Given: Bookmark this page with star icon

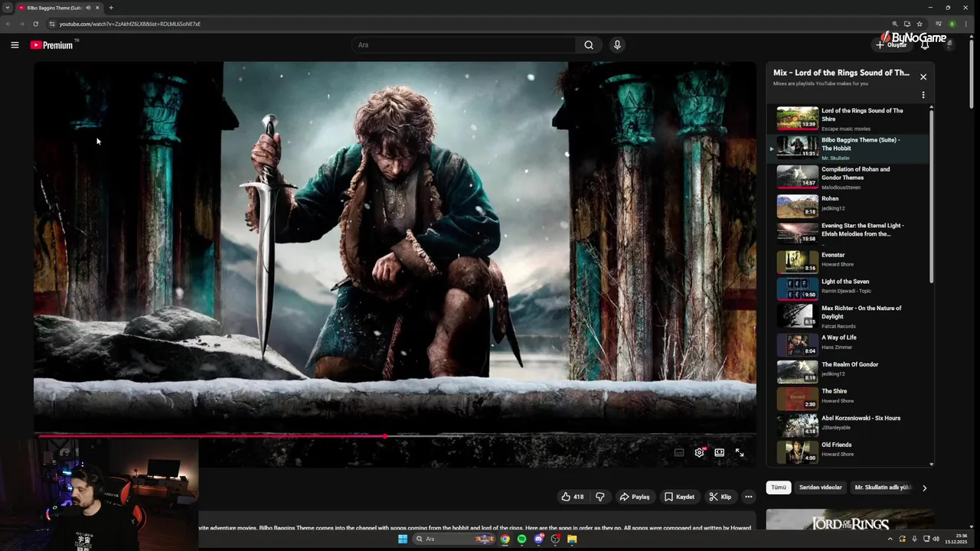Looking at the screenshot, I should tap(920, 24).
